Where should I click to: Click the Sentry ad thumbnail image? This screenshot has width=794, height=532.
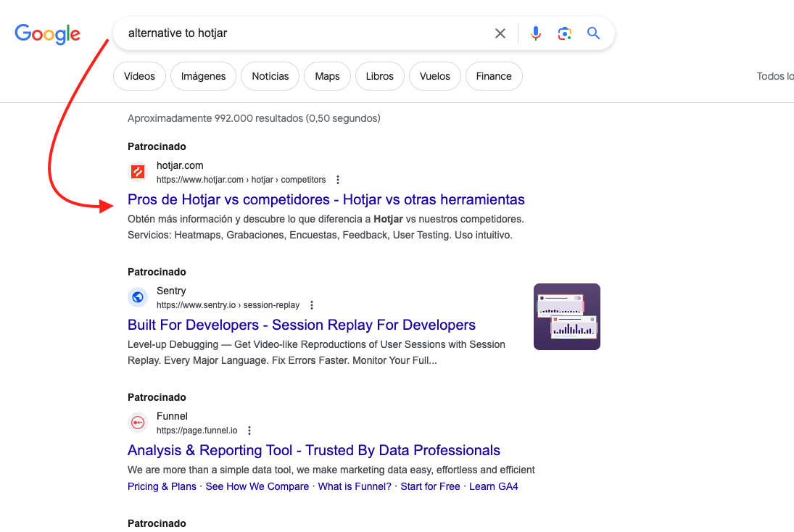click(x=567, y=317)
